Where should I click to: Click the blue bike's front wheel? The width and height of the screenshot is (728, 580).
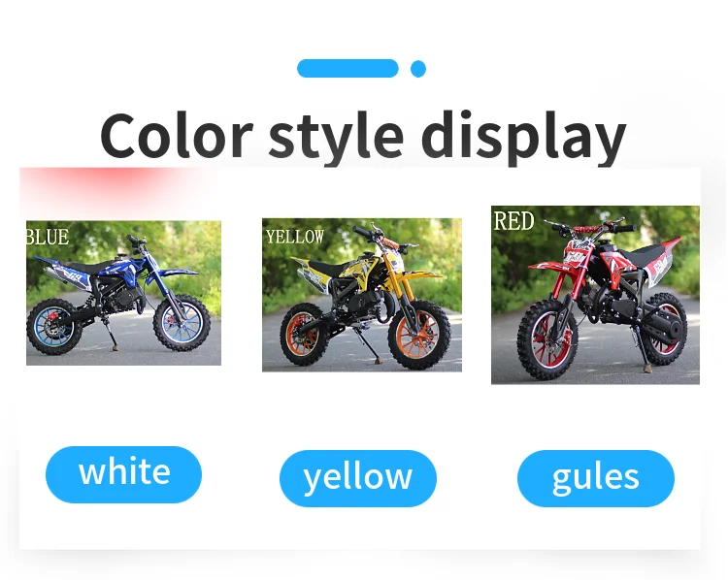[182, 322]
